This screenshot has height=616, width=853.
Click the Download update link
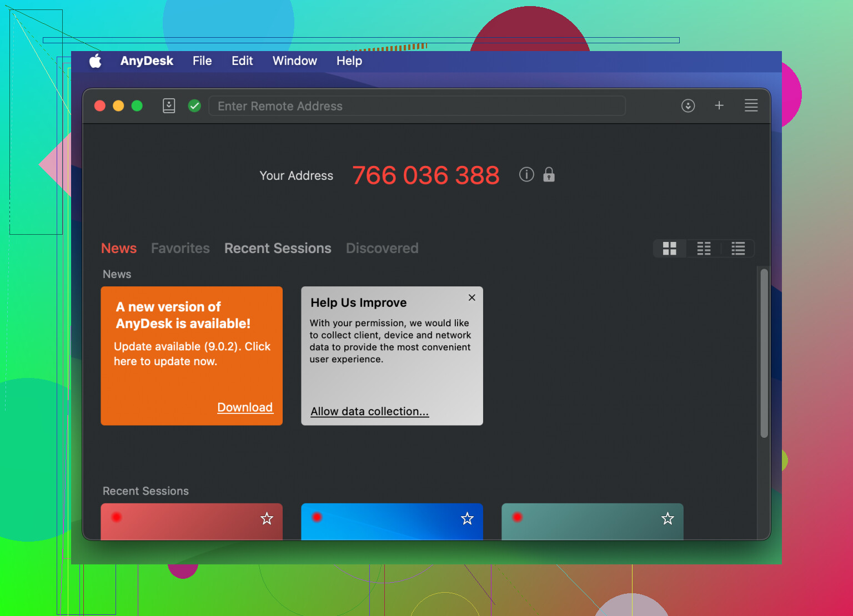(245, 407)
